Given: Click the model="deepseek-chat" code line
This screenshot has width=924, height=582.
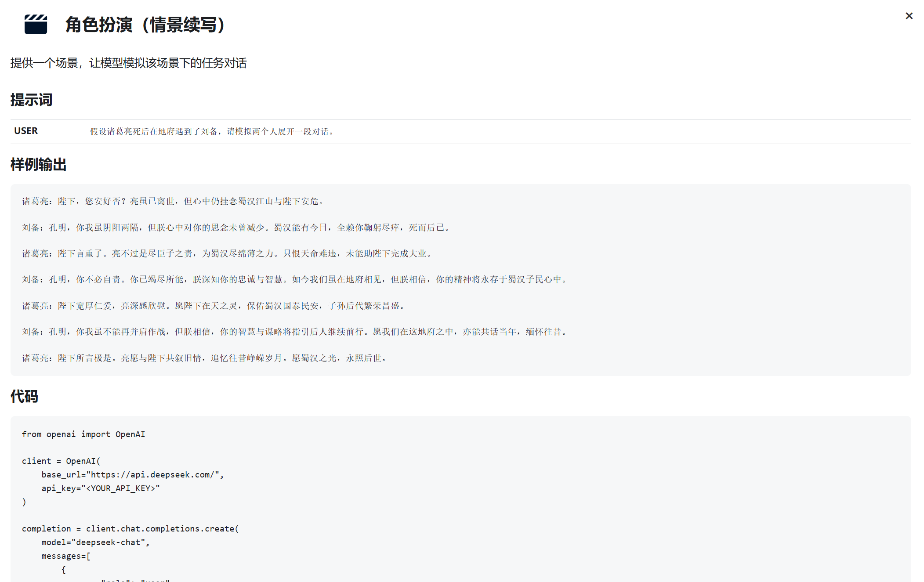Looking at the screenshot, I should coord(95,542).
